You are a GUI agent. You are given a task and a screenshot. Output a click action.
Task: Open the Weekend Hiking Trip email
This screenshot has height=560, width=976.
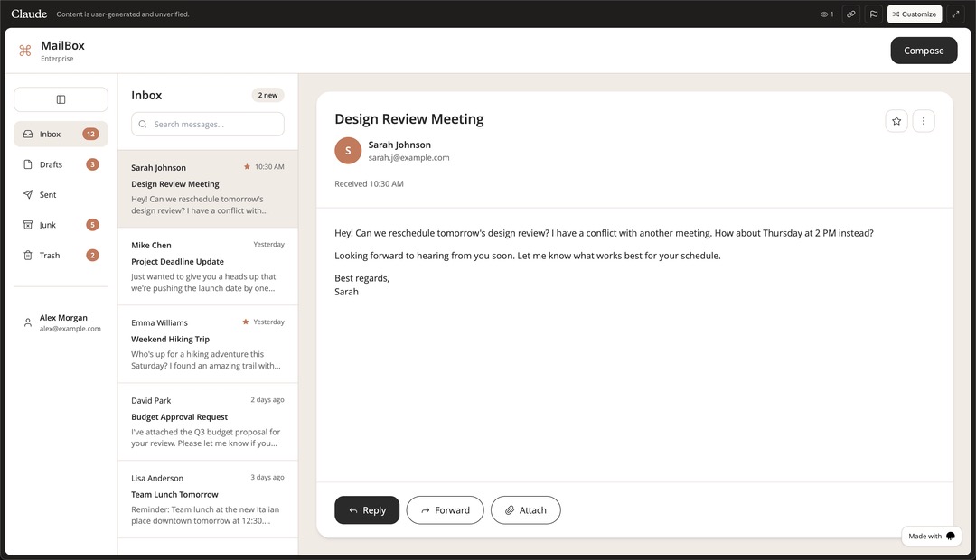pos(207,344)
